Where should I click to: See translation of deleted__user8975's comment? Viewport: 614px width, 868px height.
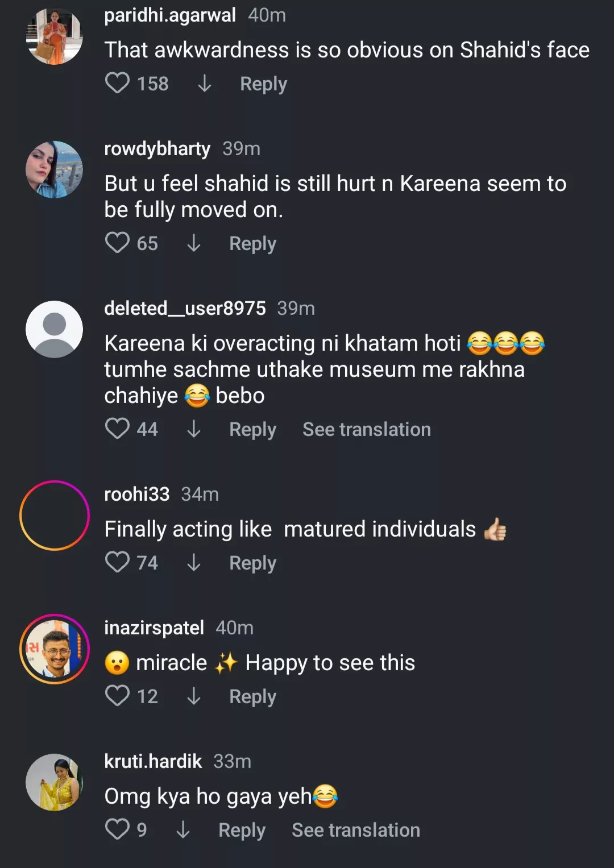click(x=367, y=429)
